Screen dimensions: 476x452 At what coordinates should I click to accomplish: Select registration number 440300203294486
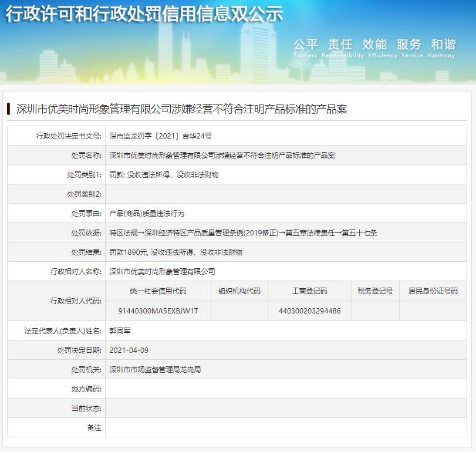point(309,311)
